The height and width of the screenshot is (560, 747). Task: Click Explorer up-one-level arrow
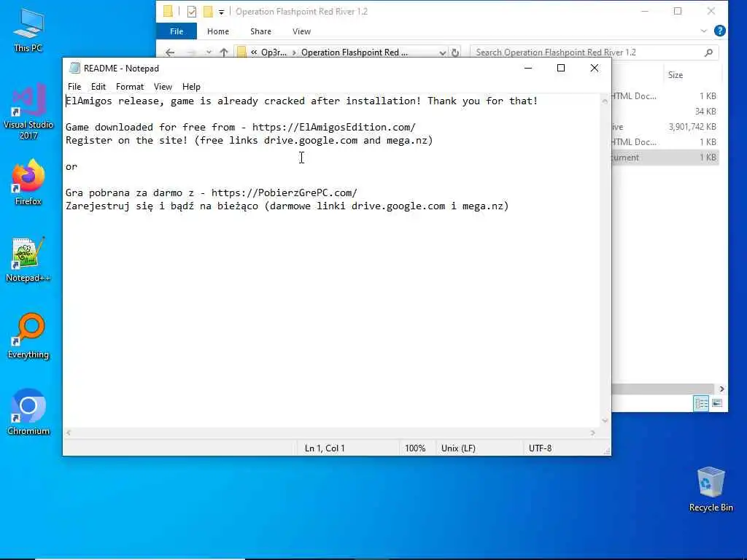(223, 52)
